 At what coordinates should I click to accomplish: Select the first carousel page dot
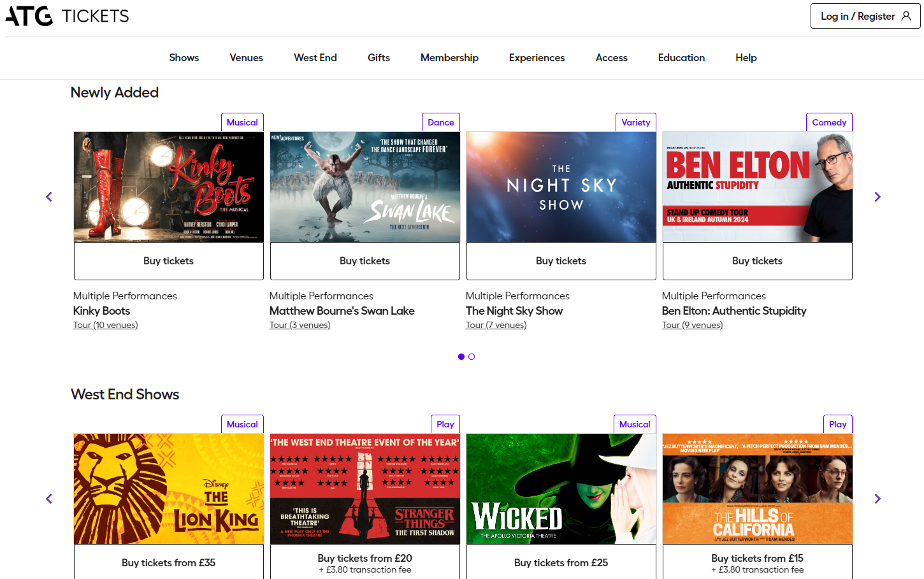(461, 357)
